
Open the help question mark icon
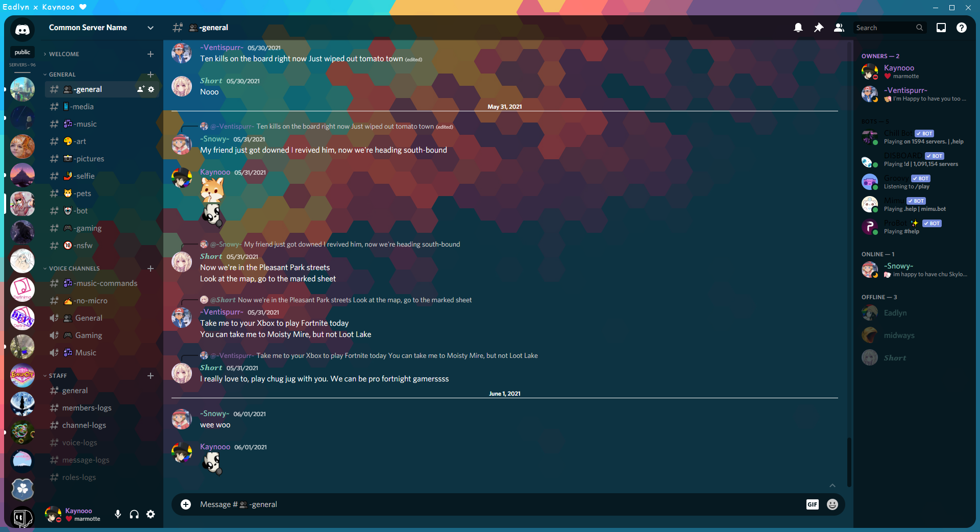pyautogui.click(x=962, y=28)
